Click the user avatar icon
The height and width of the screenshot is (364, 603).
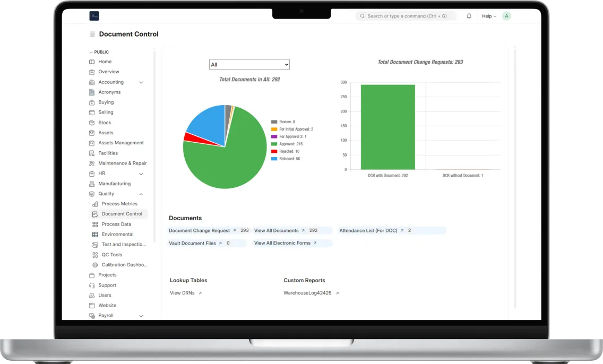pyautogui.click(x=506, y=16)
